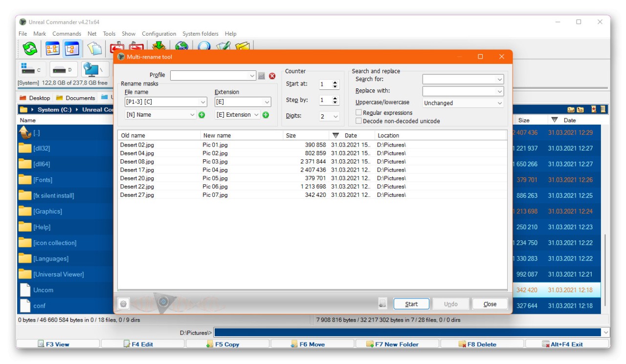Add name mask with green plus icon
Viewport: 626px width, 364px height.
click(x=202, y=115)
